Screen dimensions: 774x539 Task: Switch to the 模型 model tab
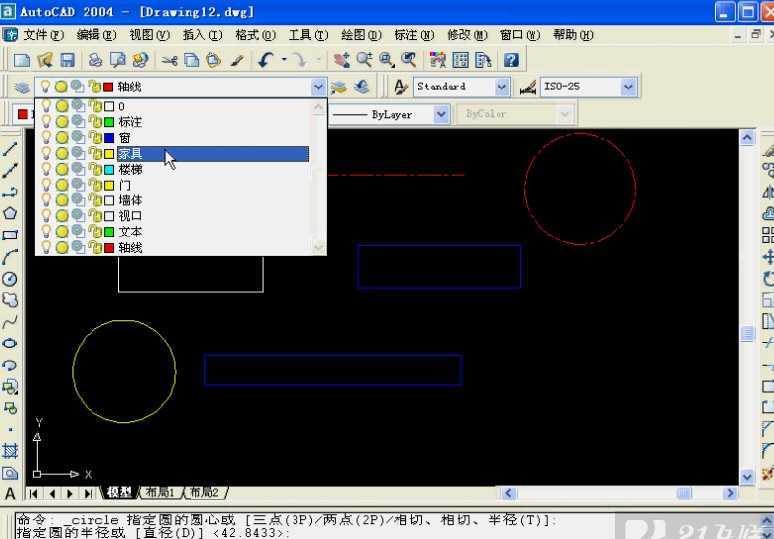coord(119,492)
